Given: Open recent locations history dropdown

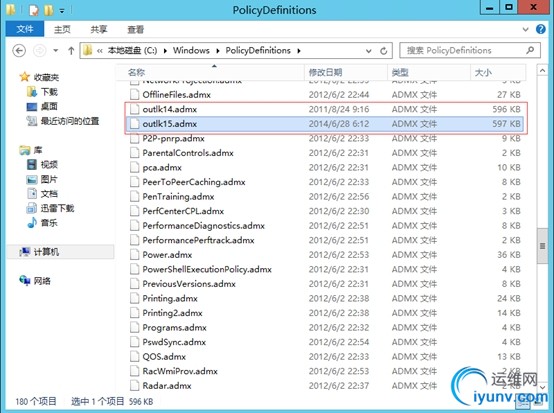Looking at the screenshot, I should pyautogui.click(x=55, y=51).
